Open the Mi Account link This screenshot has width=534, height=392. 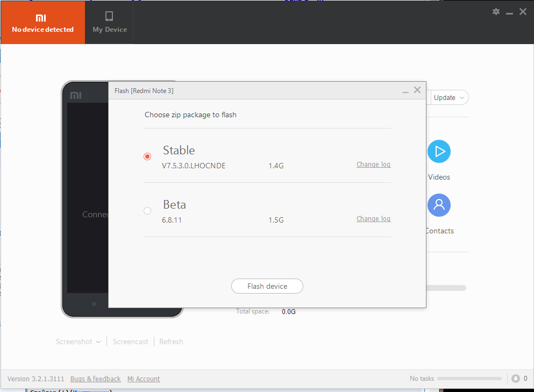click(x=144, y=379)
